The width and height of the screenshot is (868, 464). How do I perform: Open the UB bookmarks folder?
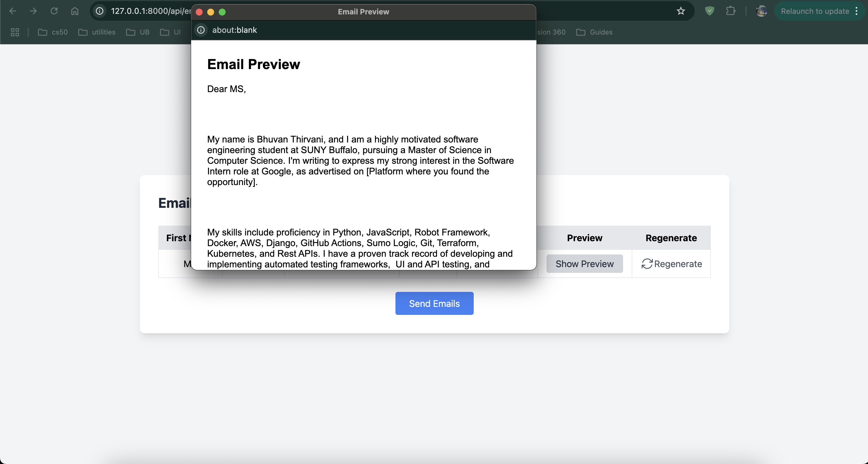138,32
